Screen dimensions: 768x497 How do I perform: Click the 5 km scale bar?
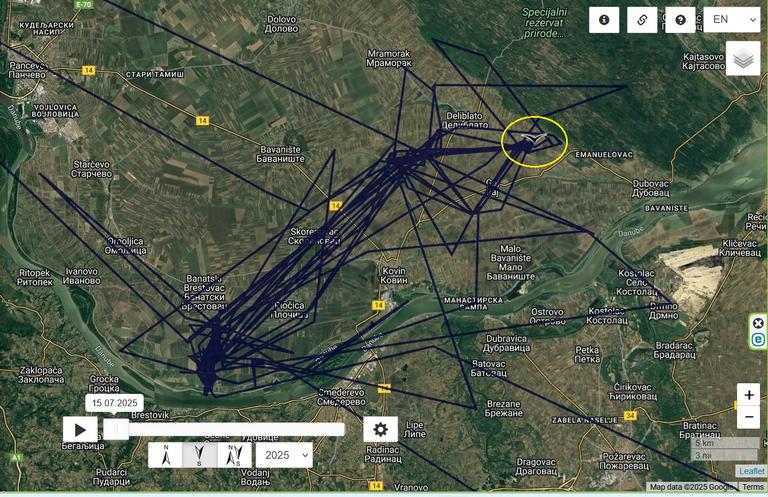click(727, 443)
